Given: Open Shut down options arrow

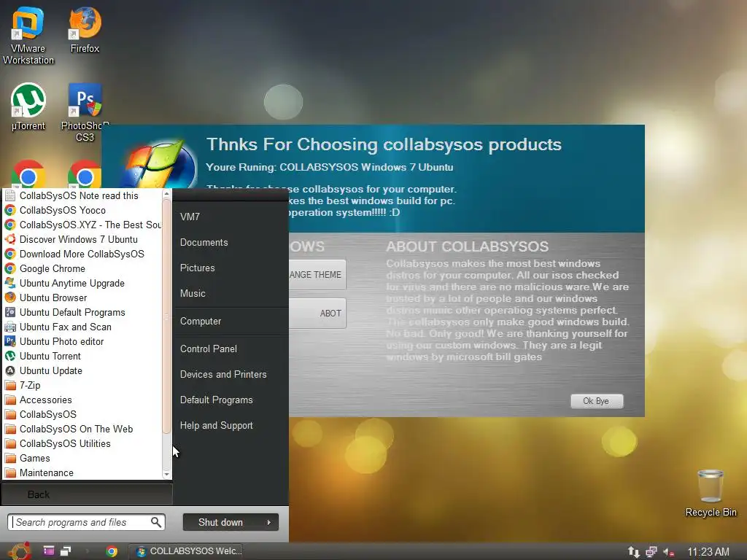Looking at the screenshot, I should 269,522.
